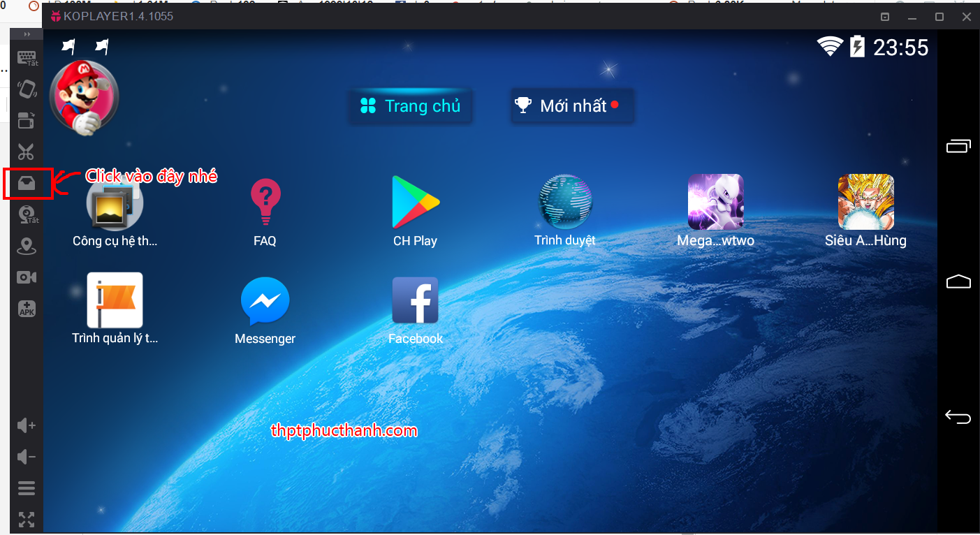Click the install APK icon

coord(27,309)
